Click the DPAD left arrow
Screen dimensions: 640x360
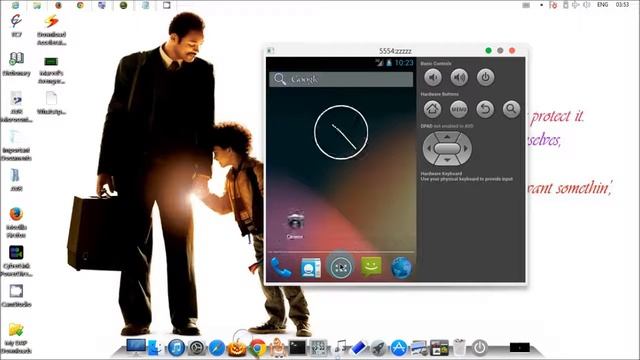pos(428,149)
